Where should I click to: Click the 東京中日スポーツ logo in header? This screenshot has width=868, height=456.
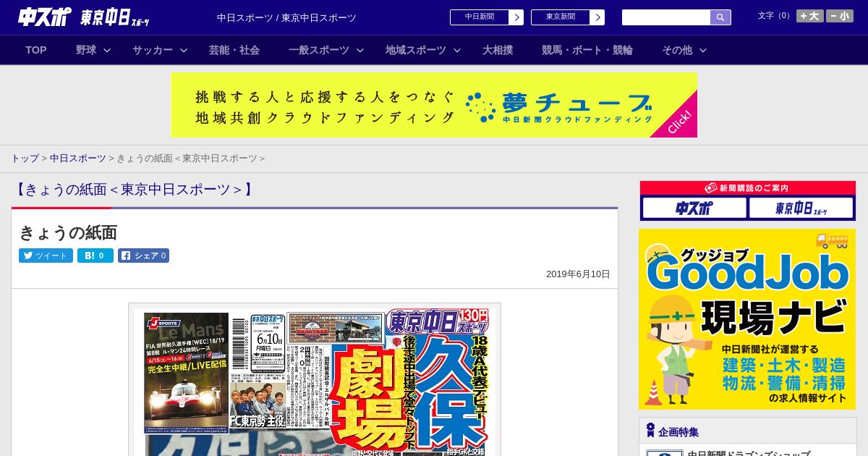click(x=115, y=18)
